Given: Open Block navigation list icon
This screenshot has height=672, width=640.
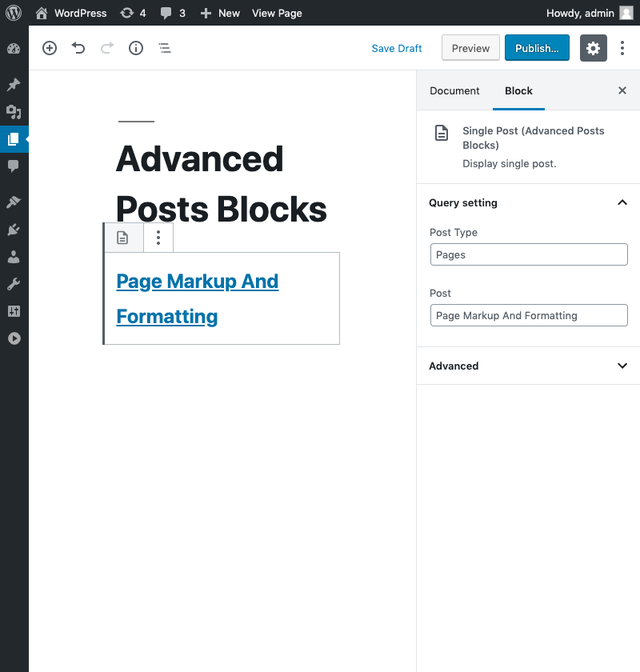Looking at the screenshot, I should coord(165,48).
